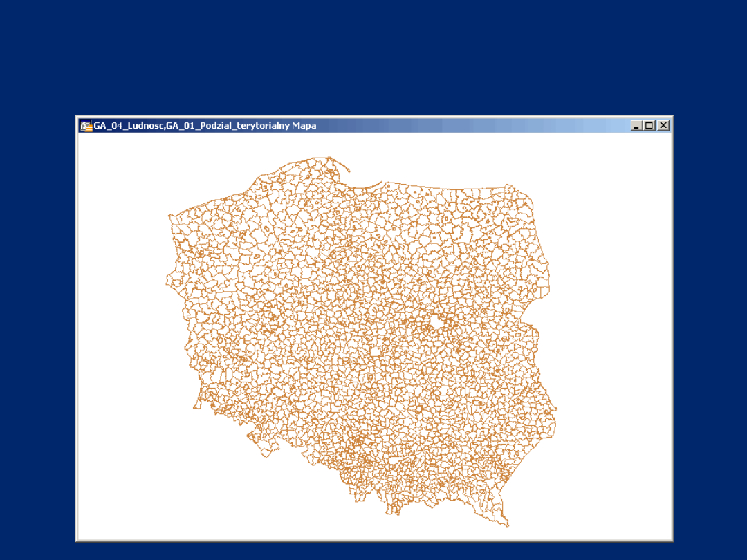Click the northwestern coastal corner of the map
The image size is (747, 560).
tap(170, 216)
